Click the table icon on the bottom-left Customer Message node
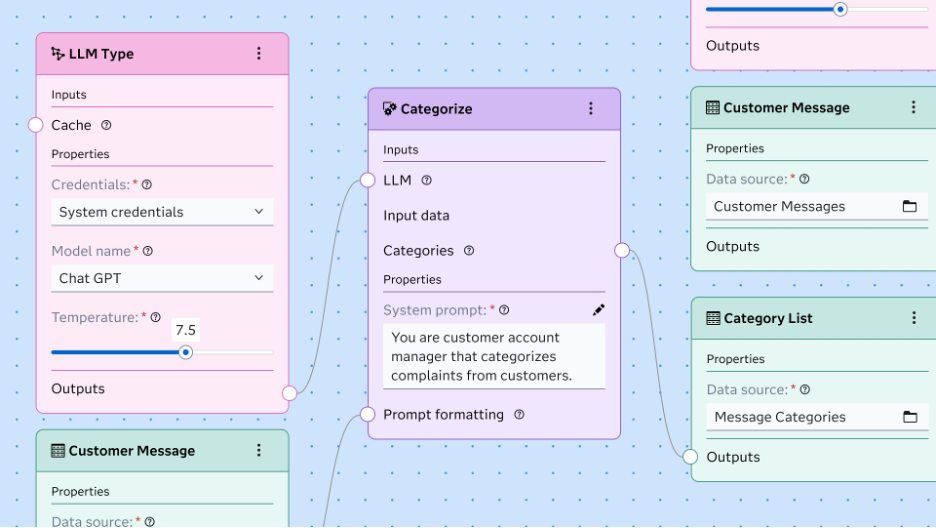 click(x=58, y=450)
